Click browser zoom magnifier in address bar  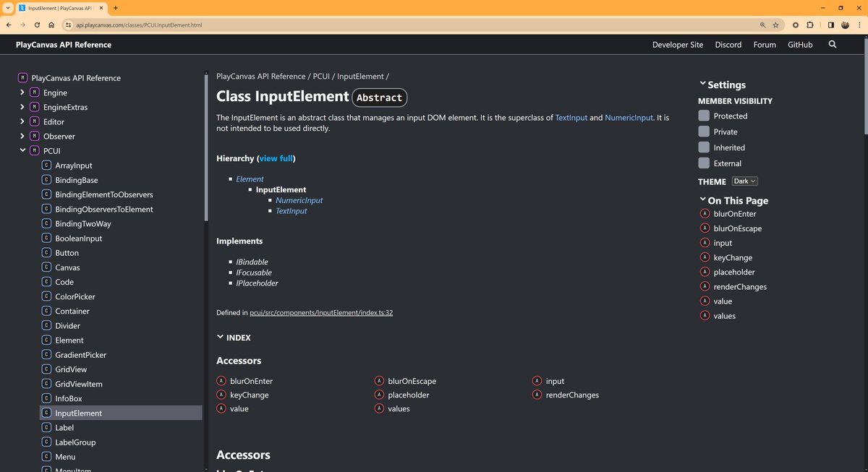click(762, 25)
